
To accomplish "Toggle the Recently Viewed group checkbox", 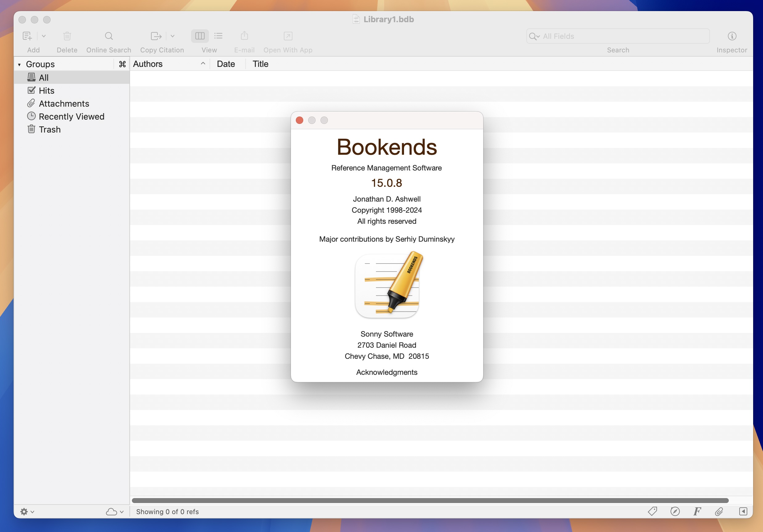I will click(x=31, y=116).
